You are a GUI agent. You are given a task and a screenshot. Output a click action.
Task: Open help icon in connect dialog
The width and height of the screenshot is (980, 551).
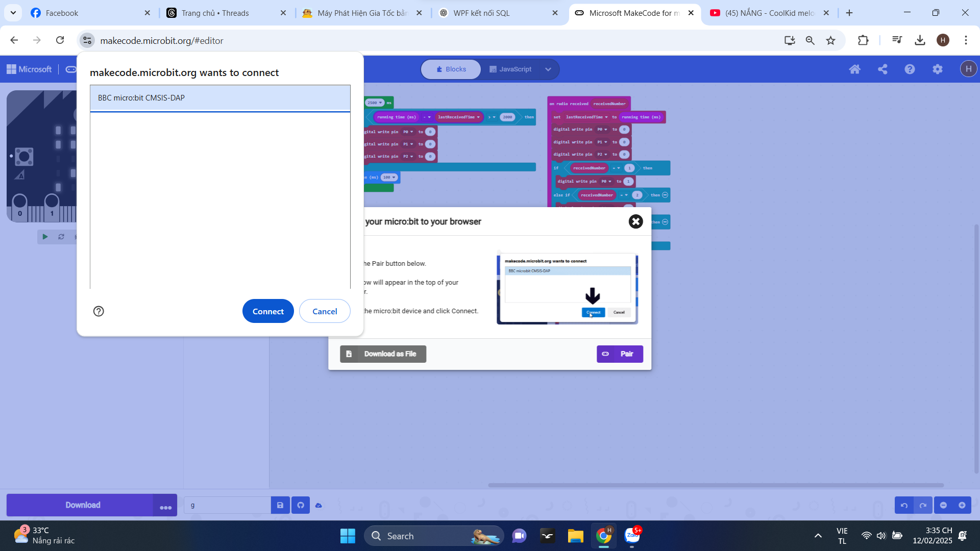[99, 311]
